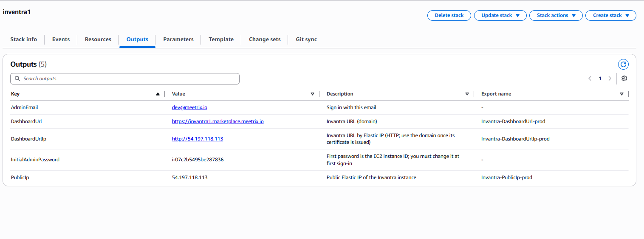Sort the Value column arrow
Image resolution: width=644 pixels, height=239 pixels.
313,94
